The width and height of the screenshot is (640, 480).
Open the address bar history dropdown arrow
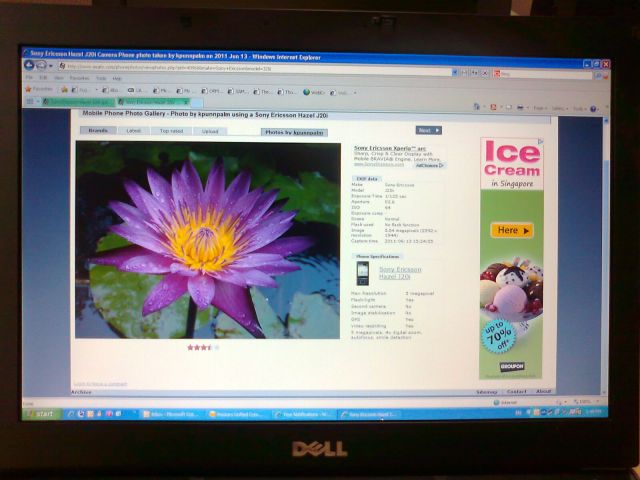(454, 73)
